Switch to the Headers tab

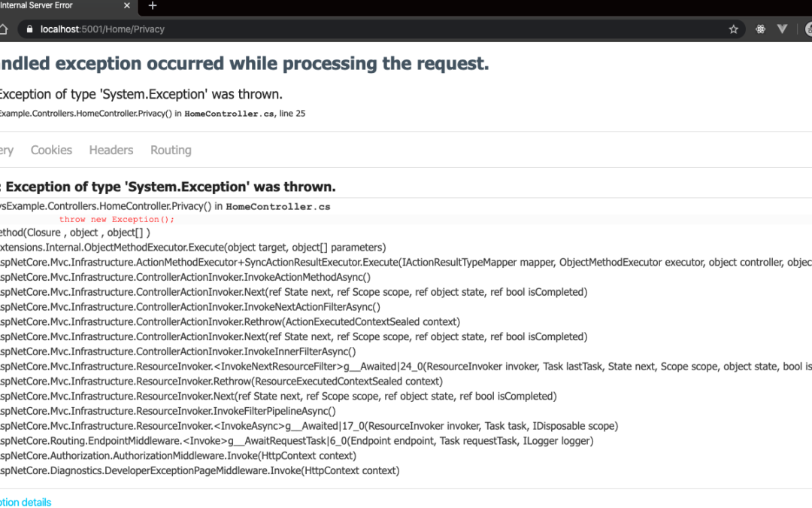(x=111, y=150)
